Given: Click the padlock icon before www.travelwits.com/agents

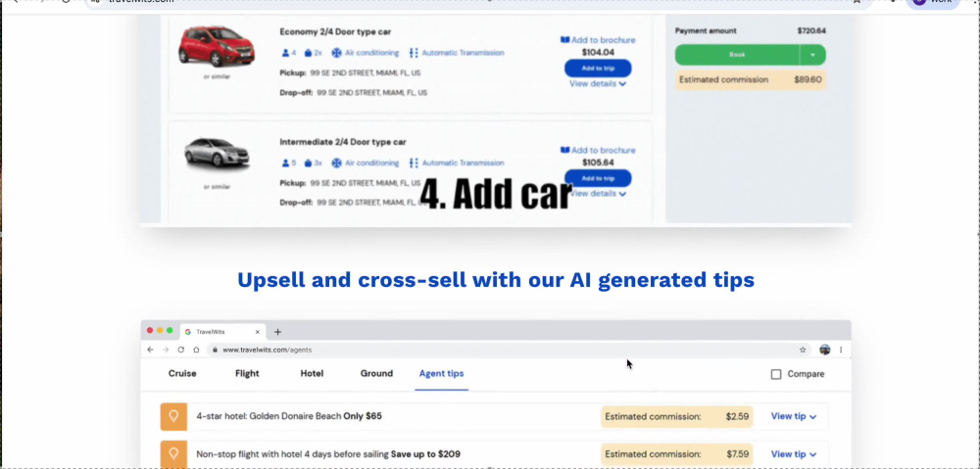Looking at the screenshot, I should 215,351.
